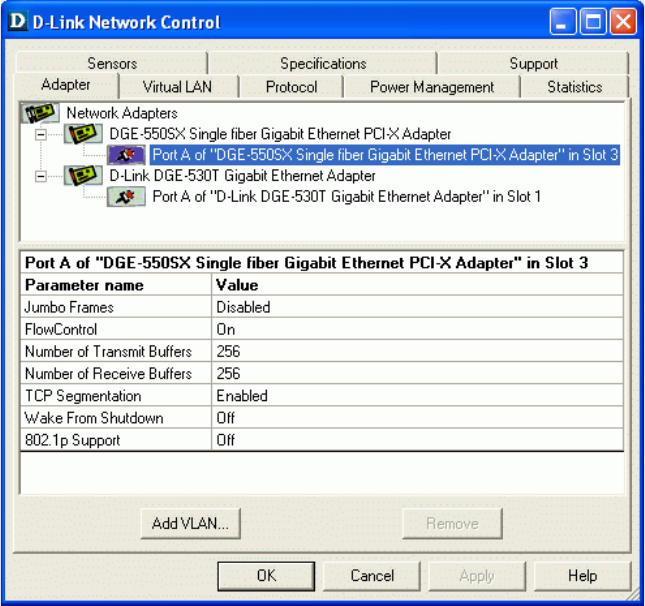Click the D-Link logo in the title bar
The height and width of the screenshot is (606, 645).
17,21
